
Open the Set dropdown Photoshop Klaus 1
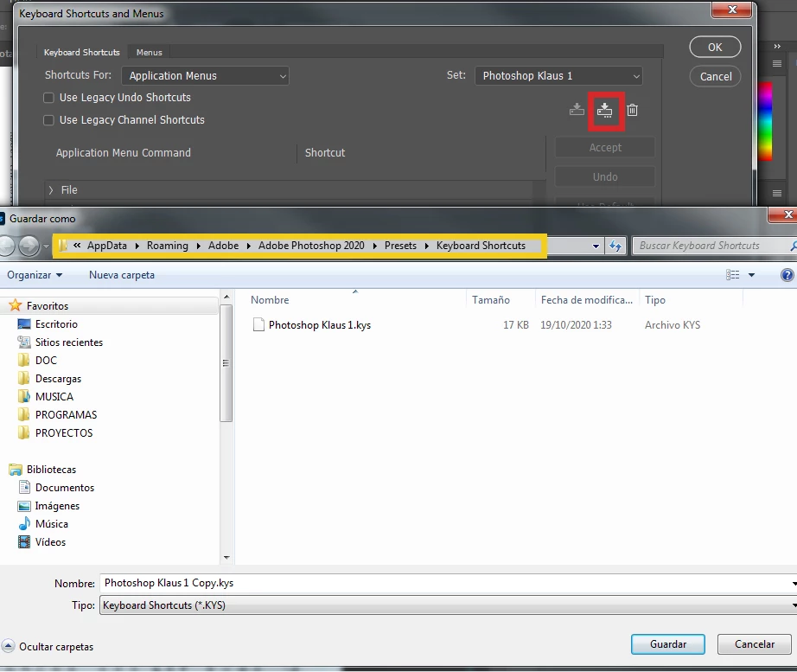pos(558,76)
